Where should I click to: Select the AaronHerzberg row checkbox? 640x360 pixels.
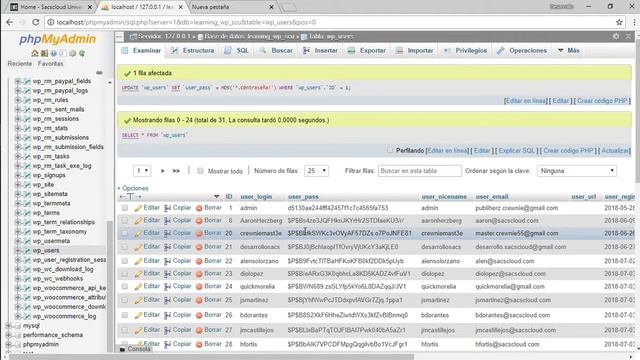(x=124, y=221)
